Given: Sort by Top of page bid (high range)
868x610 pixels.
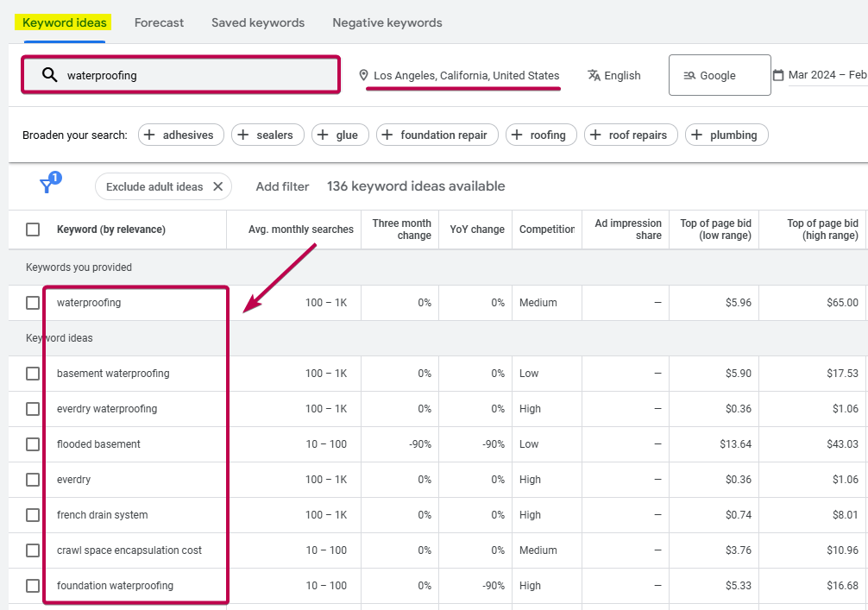Looking at the screenshot, I should click(822, 230).
